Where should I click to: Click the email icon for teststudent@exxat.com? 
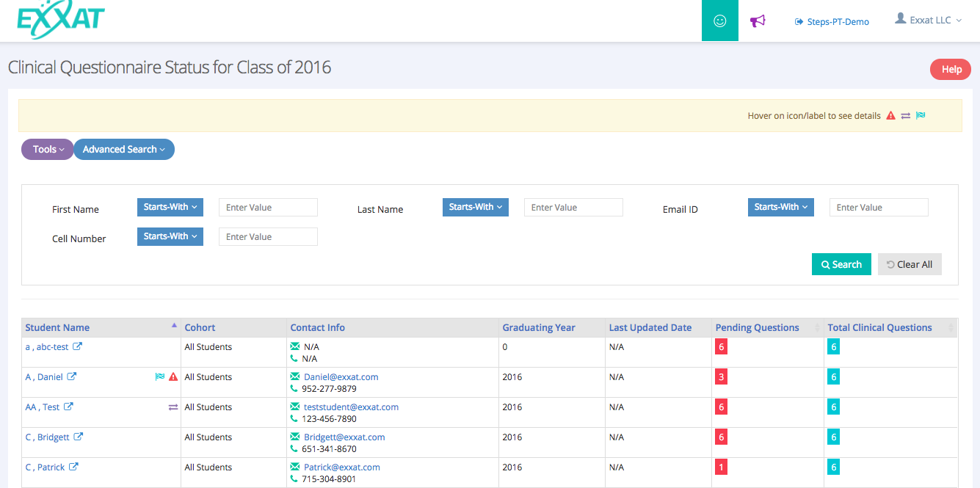point(294,407)
